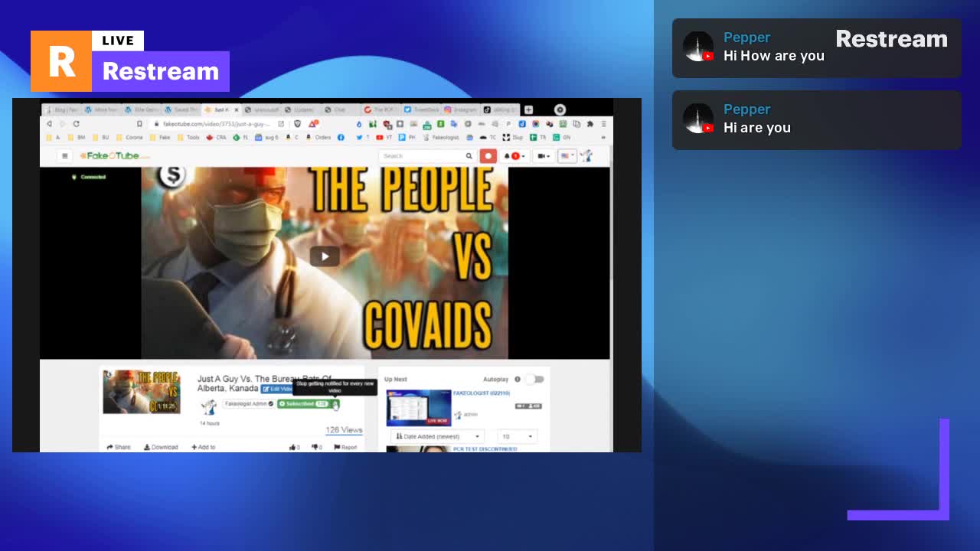Open the CRA maple leaf bookmark
This screenshot has height=551, width=980.
click(217, 138)
